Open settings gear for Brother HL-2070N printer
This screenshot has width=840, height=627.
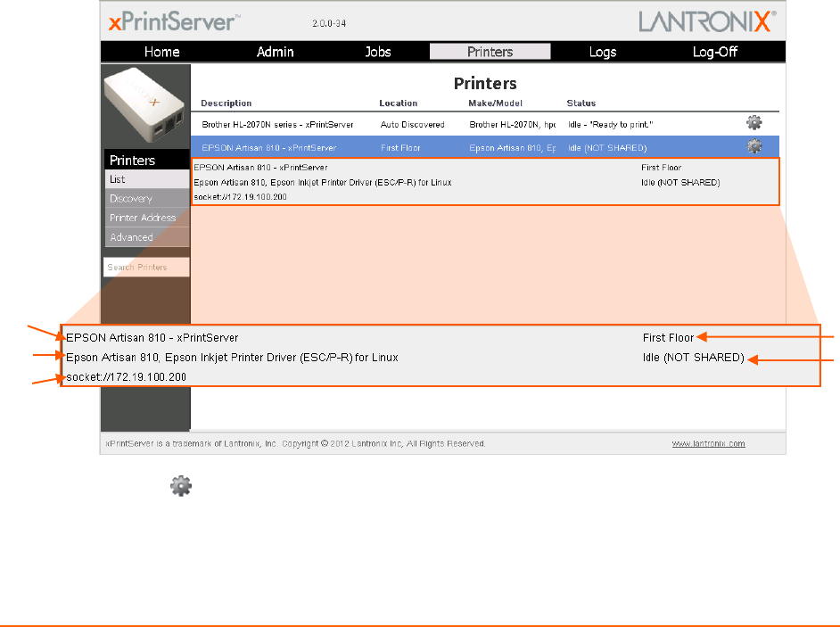click(754, 123)
